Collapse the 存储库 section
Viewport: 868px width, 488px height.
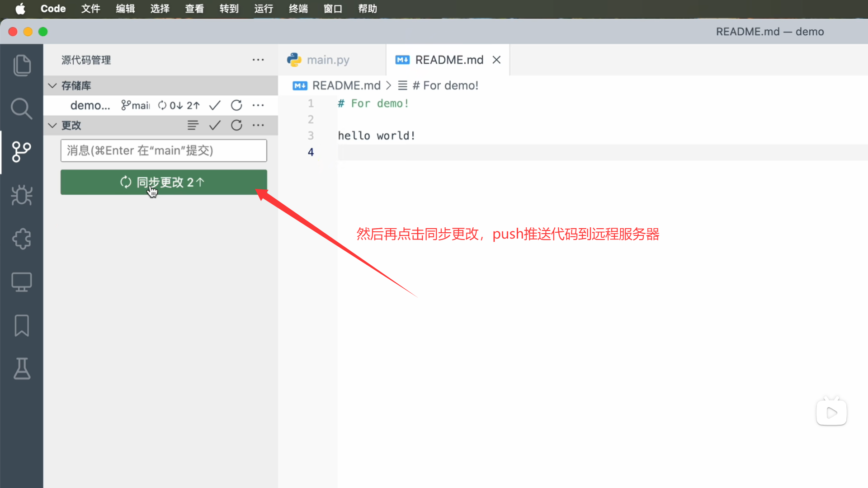52,85
